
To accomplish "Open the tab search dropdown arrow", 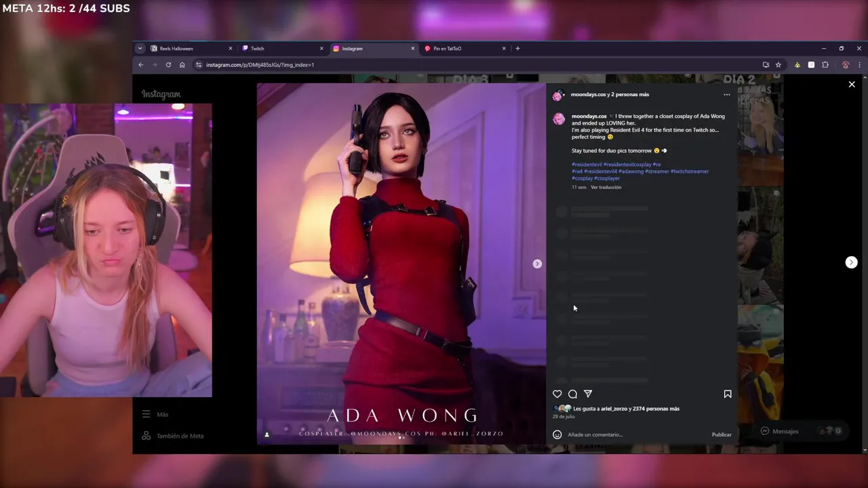I will tap(140, 48).
